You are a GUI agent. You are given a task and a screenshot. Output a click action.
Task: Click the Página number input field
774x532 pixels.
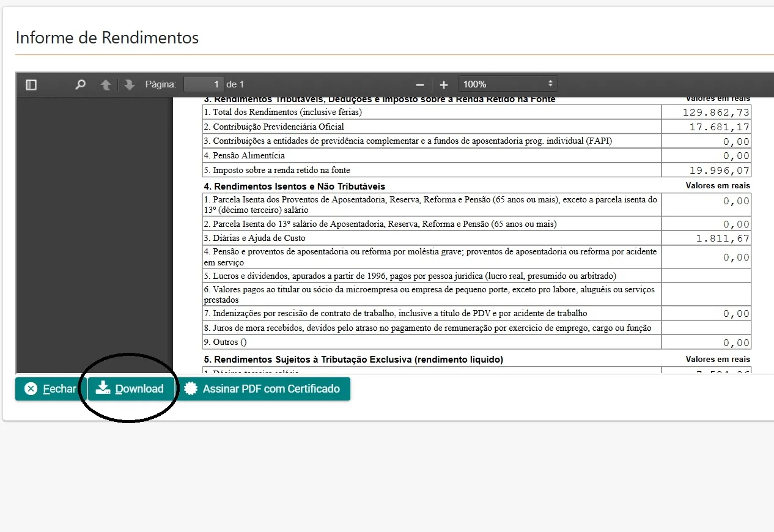pyautogui.click(x=204, y=84)
